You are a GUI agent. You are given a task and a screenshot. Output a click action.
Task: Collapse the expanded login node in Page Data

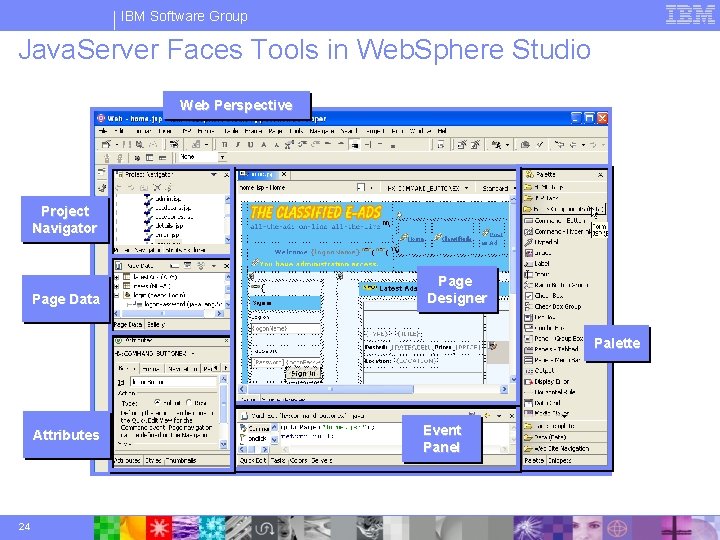117,295
